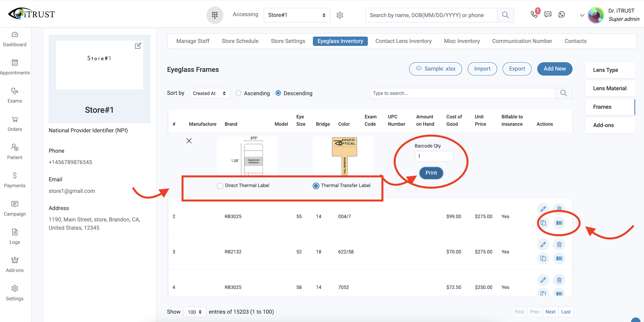This screenshot has height=322, width=644.
Task: Click the barcode icon for row 2
Action: (559, 223)
